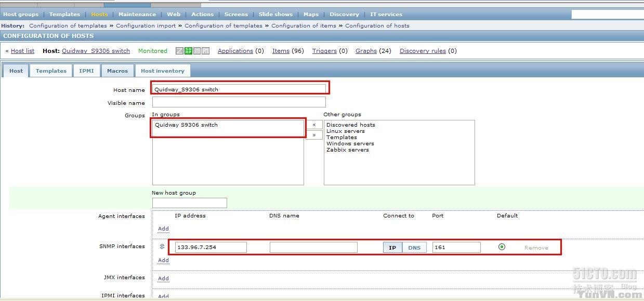Viewport: 644px width, 301px height.
Task: Click the search box in top bar
Action: tap(607, 15)
